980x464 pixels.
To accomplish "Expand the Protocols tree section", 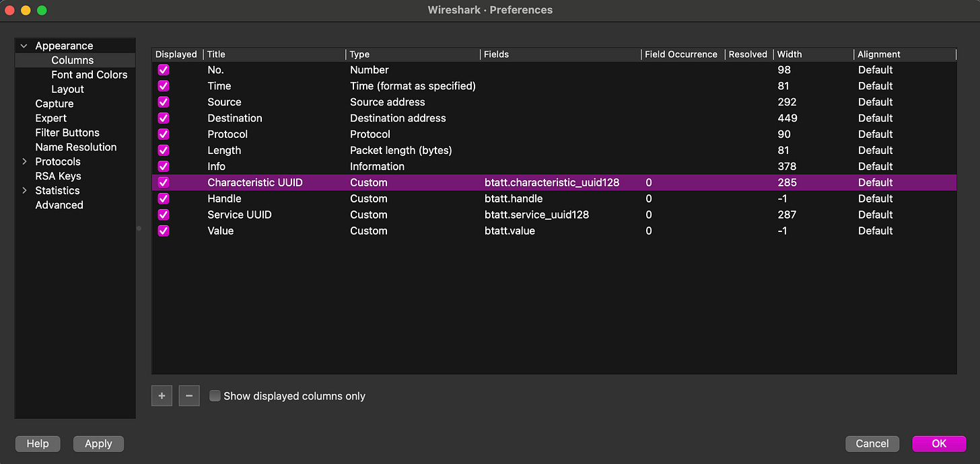I will point(24,161).
